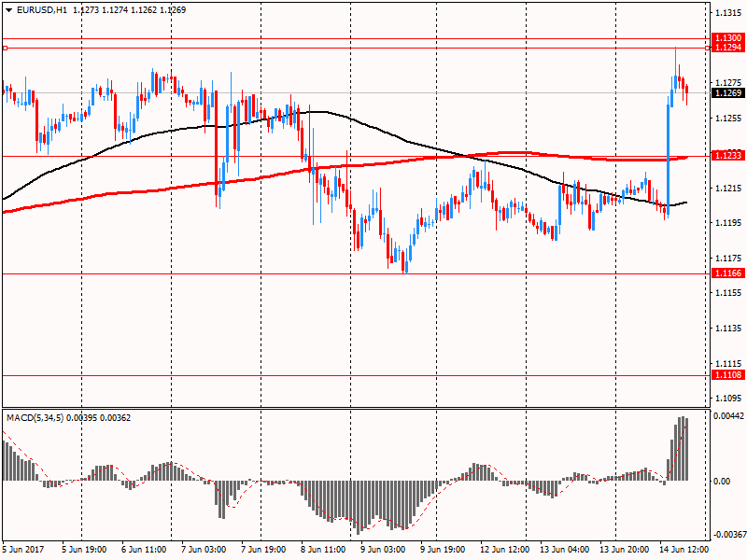Click the red 1.1300 level price tag

(728, 38)
